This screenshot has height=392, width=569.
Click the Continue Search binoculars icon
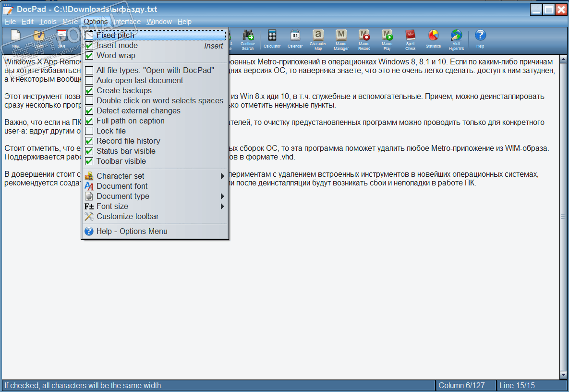coord(248,36)
